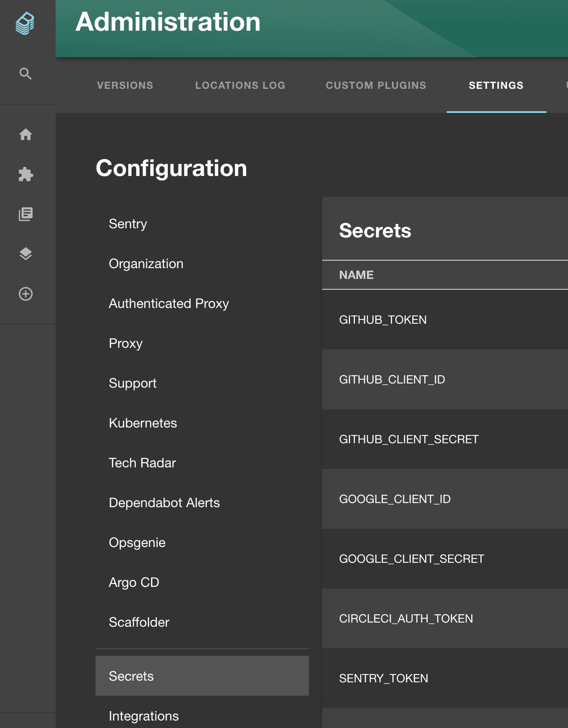Open Sentry configuration section
Viewport: 568px width, 728px height.
point(202,224)
